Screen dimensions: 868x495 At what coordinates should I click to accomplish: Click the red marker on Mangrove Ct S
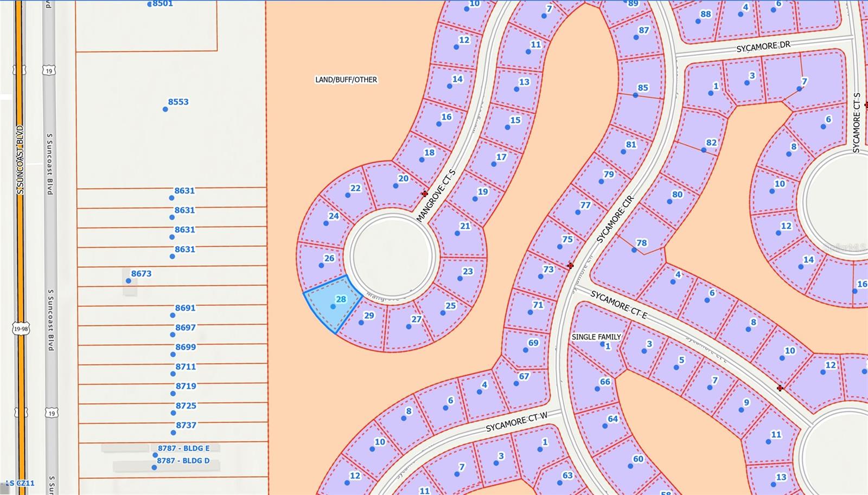pos(424,194)
